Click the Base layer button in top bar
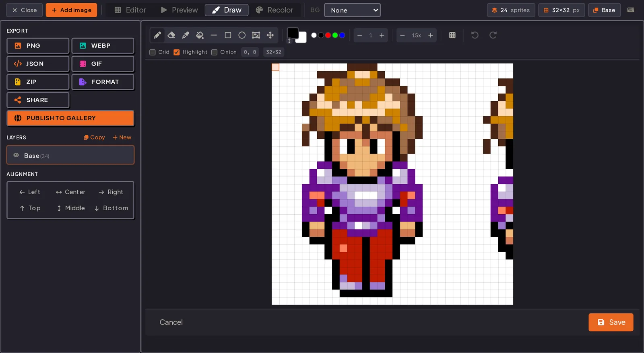644x353 pixels. (604, 10)
